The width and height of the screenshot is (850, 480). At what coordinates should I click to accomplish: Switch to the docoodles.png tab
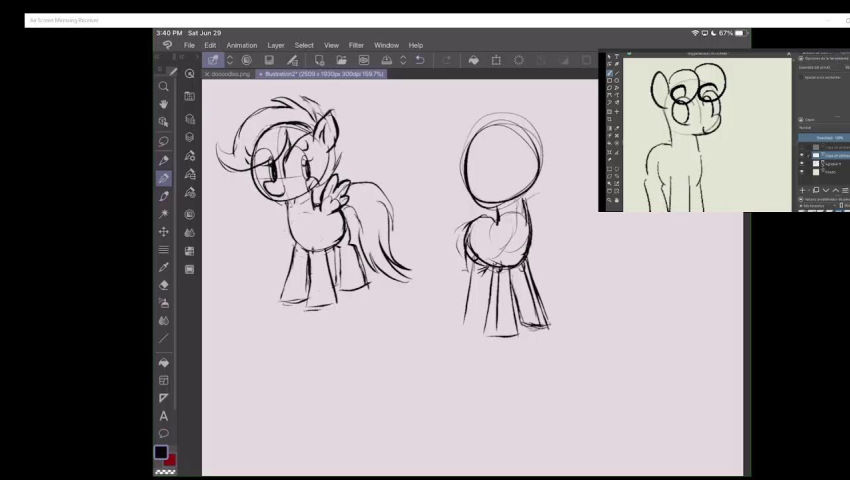tap(228, 74)
